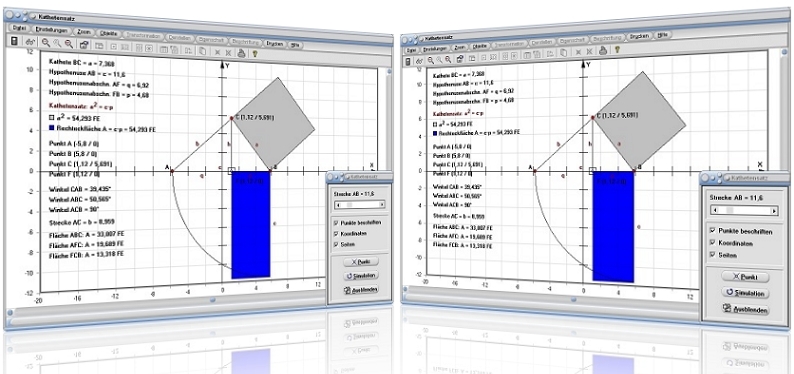Click the 'Ausblenden' button in left panel
Screen dimensions: 794x374
pos(361,290)
